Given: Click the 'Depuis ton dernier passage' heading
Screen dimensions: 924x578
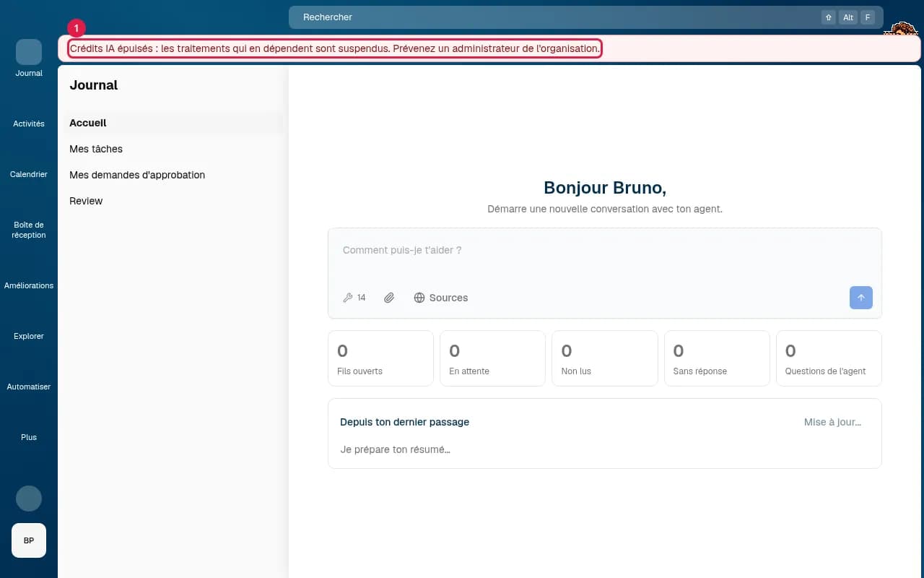Looking at the screenshot, I should click(x=404, y=422).
